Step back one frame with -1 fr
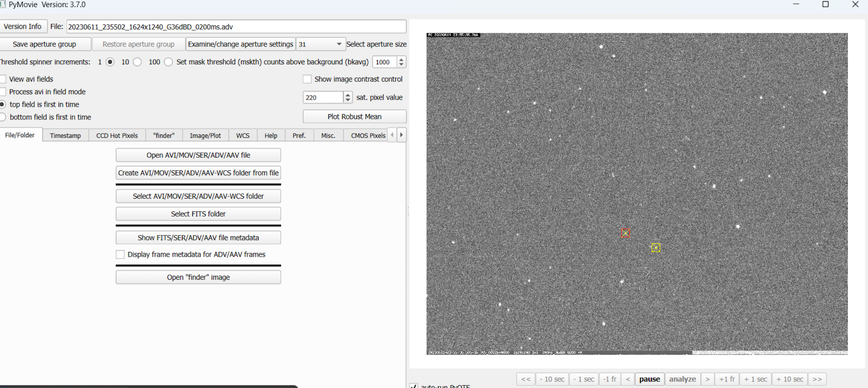The height and width of the screenshot is (388, 868). coord(609,379)
